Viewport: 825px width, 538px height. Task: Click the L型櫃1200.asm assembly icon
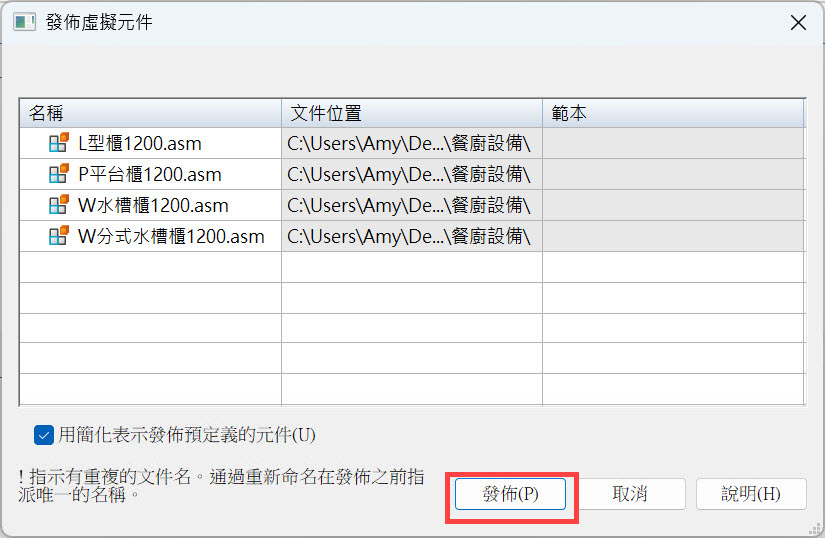tap(59, 143)
